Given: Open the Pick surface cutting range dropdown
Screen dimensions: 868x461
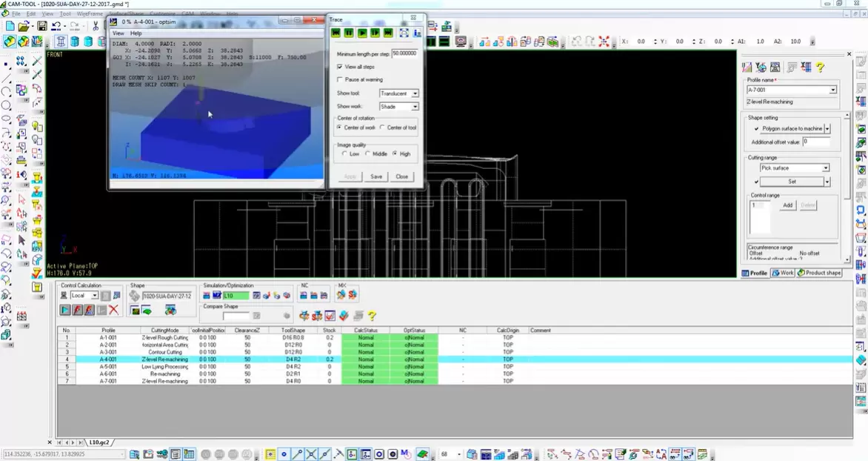Looking at the screenshot, I should tap(825, 168).
